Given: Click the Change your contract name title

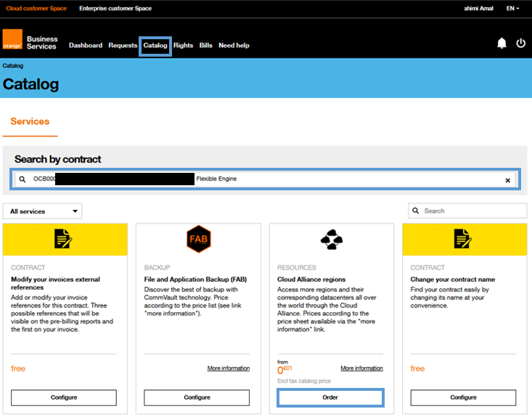Looking at the screenshot, I should point(453,280).
